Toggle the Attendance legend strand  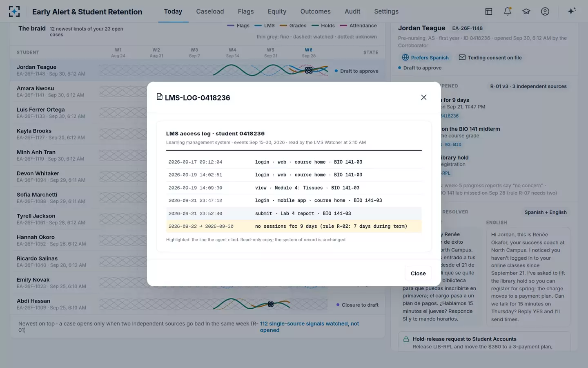point(359,26)
